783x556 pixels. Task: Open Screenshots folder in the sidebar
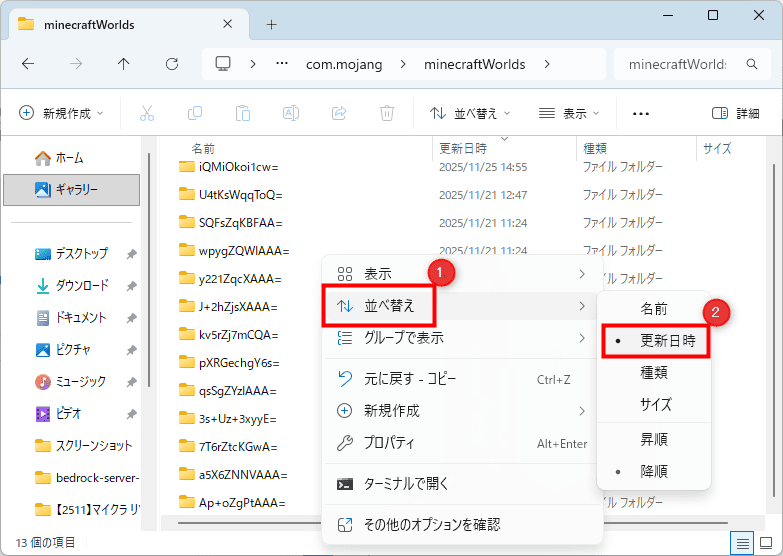click(x=83, y=446)
